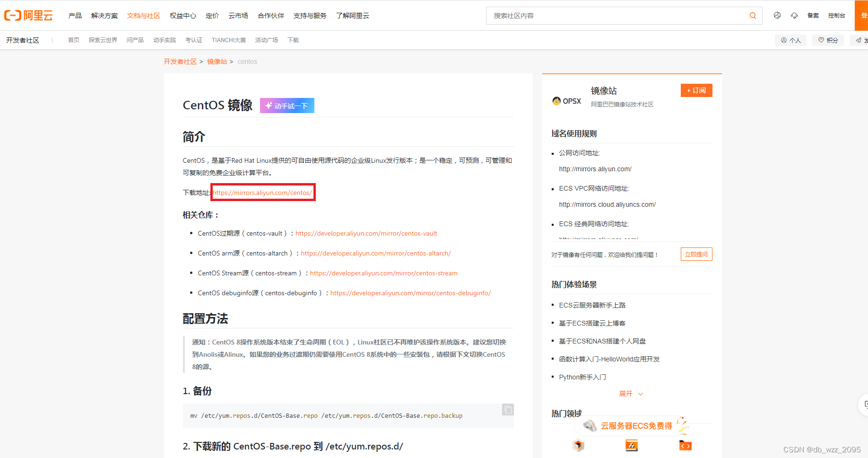Open the centos-stream mirror link
The height and width of the screenshot is (458, 868).
click(x=384, y=273)
